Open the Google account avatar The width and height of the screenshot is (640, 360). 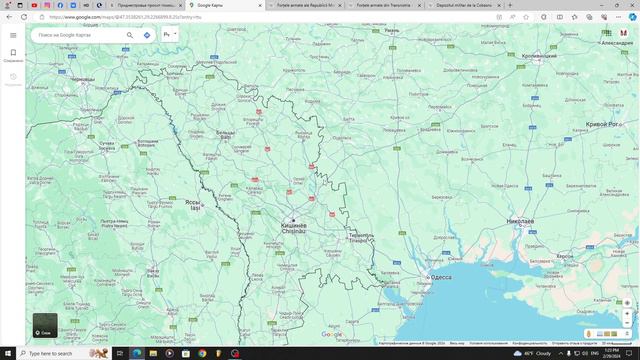click(623, 33)
